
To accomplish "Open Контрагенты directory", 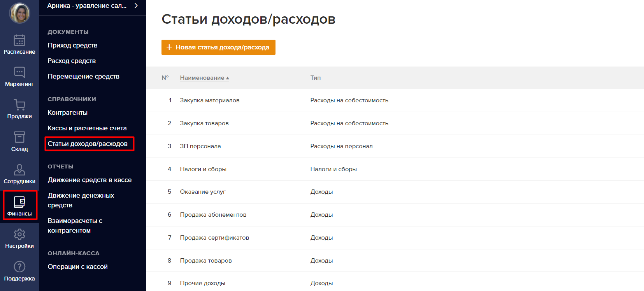I will coord(67,113).
